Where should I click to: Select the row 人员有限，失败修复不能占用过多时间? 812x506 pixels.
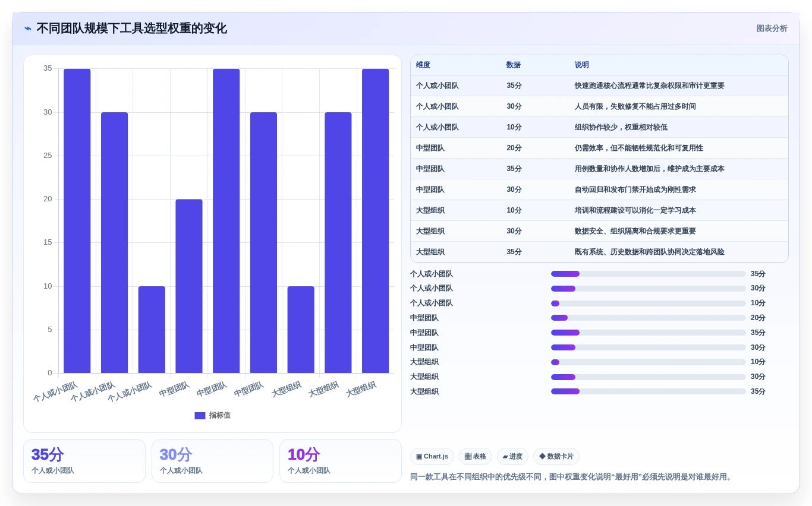[599, 106]
